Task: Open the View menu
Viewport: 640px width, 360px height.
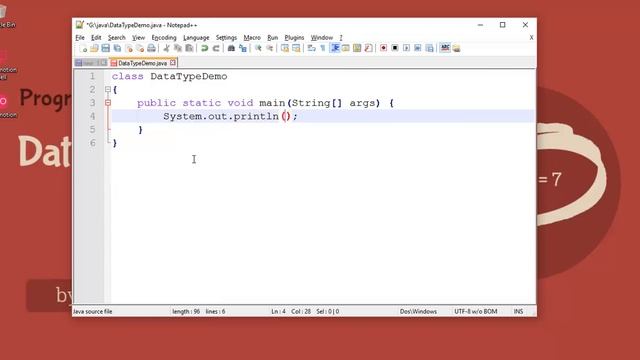Action: coord(138,38)
